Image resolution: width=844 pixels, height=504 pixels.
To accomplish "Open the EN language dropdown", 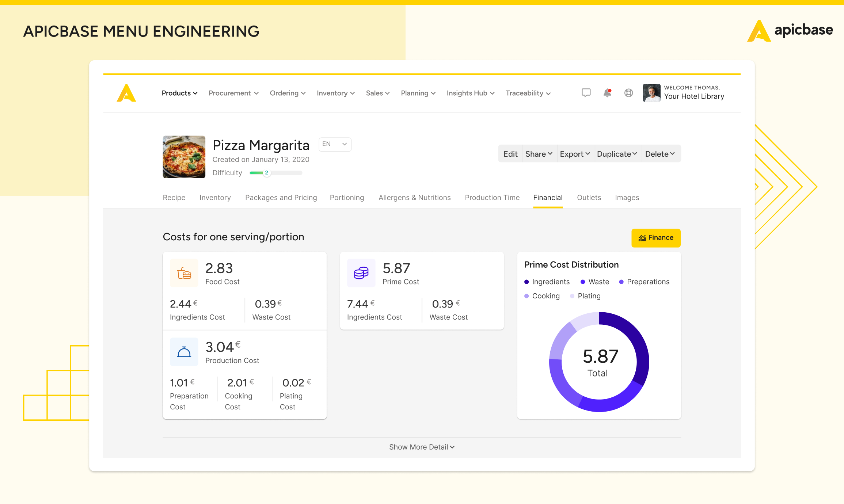I will point(334,144).
